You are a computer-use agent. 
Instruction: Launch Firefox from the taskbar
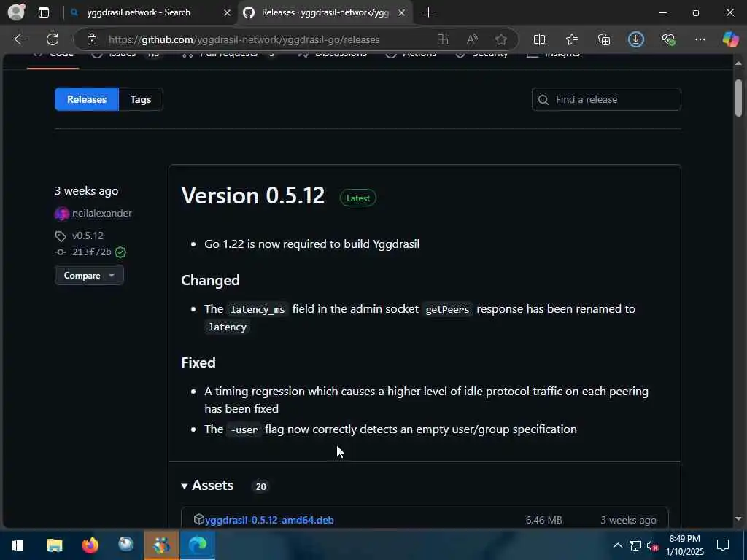[90, 545]
